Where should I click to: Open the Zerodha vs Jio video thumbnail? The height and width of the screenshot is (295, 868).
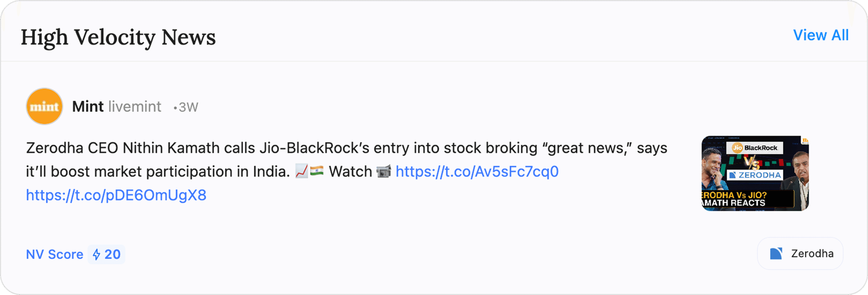click(755, 173)
